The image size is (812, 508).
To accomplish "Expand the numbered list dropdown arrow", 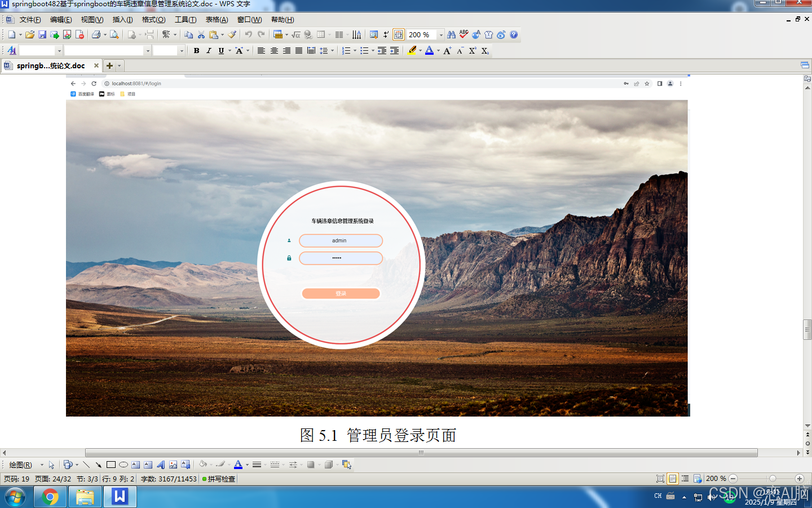I will point(355,50).
